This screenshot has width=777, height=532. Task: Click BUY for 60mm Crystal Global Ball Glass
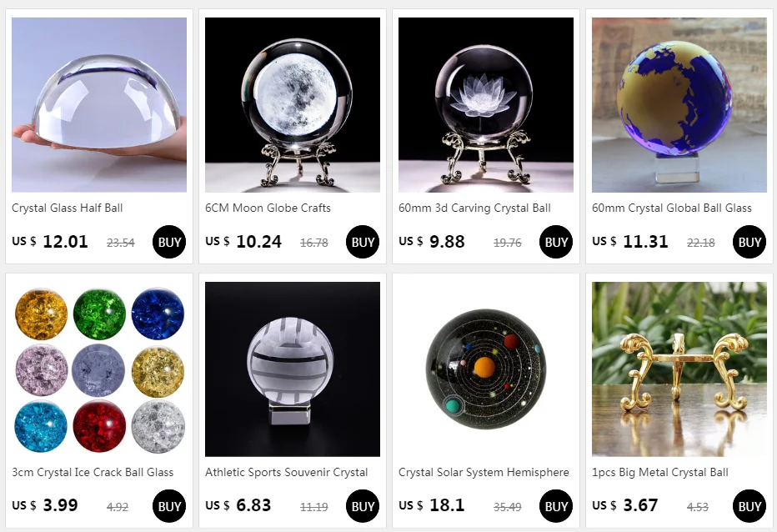749,242
